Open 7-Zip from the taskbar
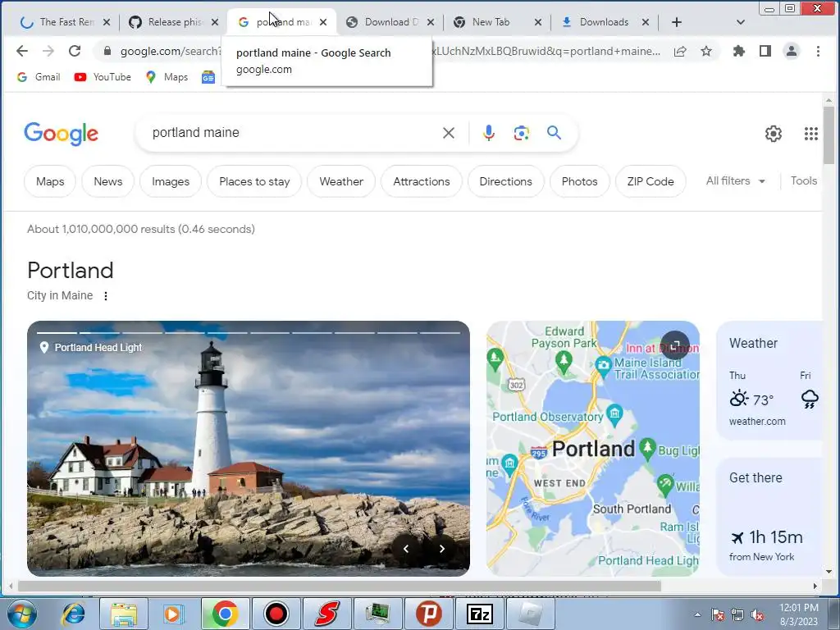Viewport: 840px width, 630px height. 479,614
